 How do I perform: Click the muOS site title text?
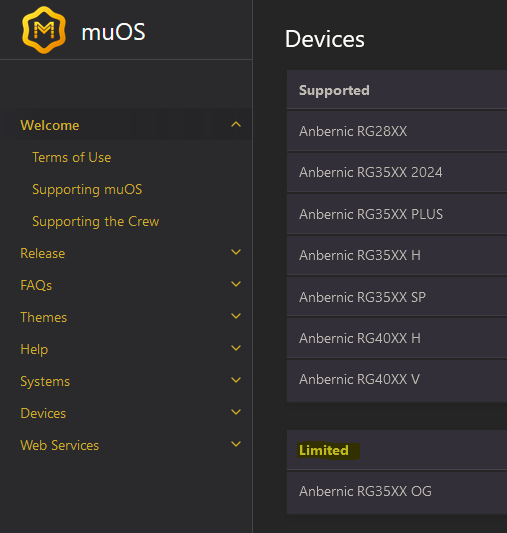tap(113, 32)
